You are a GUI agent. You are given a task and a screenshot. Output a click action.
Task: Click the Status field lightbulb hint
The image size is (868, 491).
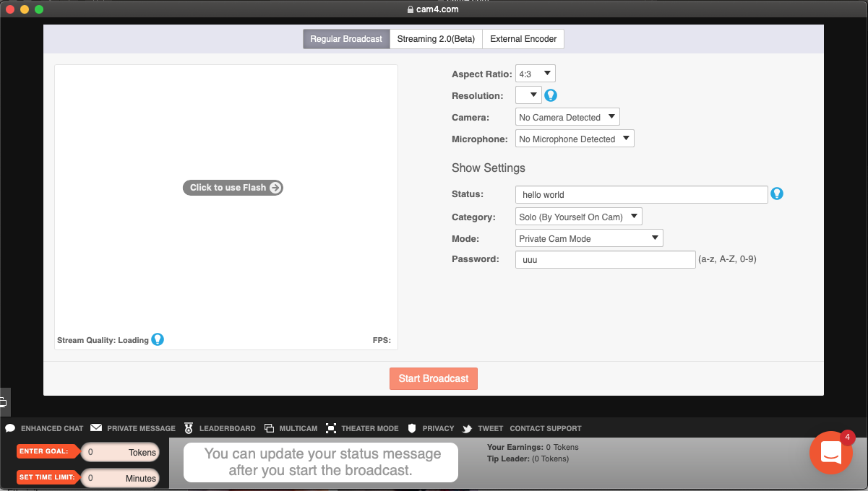[x=777, y=194]
